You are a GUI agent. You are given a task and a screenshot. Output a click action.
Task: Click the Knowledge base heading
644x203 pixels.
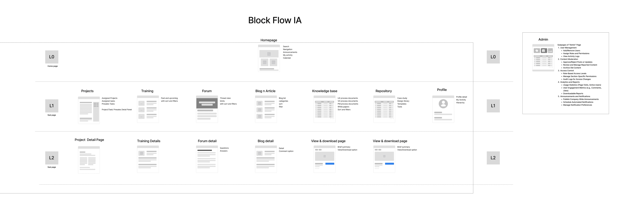(325, 91)
